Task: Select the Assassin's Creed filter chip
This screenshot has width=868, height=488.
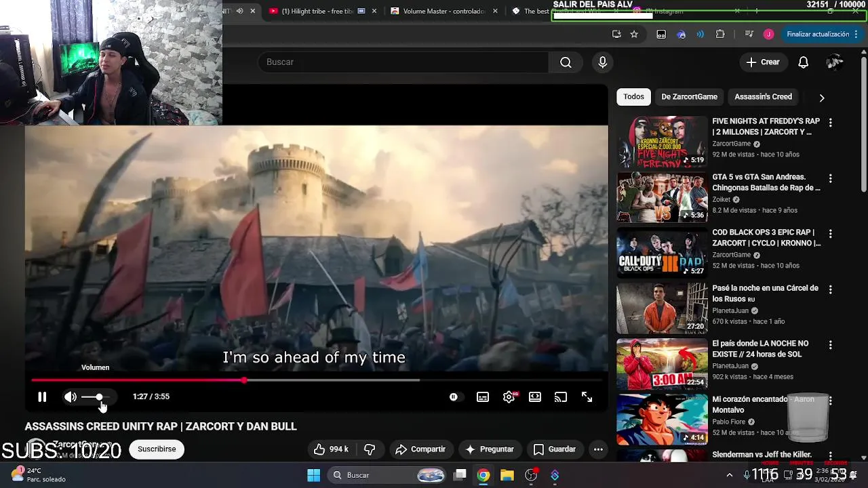Action: 763,97
